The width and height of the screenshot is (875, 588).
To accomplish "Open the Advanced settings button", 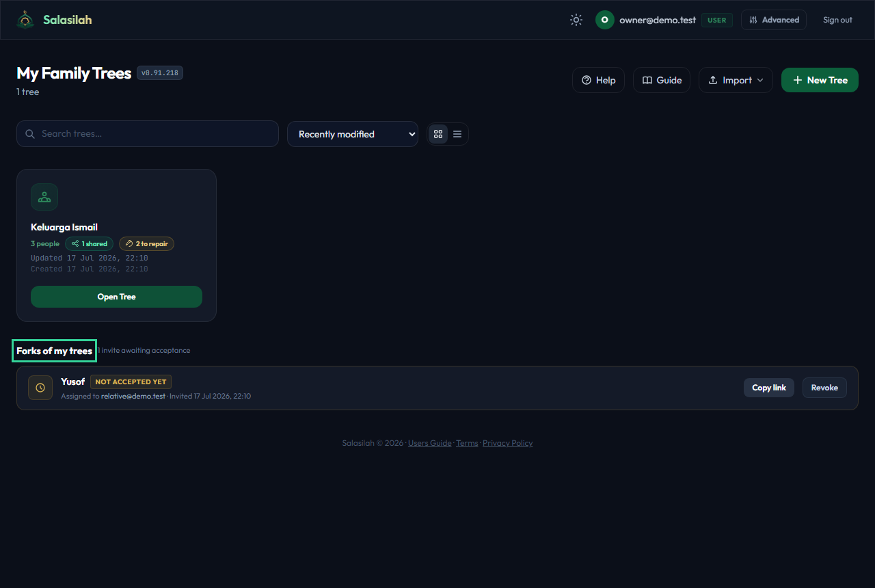I will (x=774, y=20).
